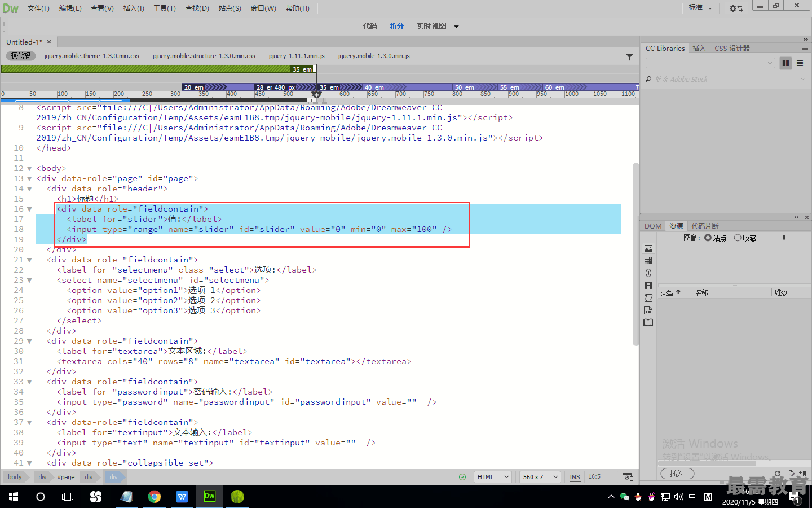This screenshot has width=812, height=508.
Task: Open the 文件(F) menu
Action: (38, 8)
